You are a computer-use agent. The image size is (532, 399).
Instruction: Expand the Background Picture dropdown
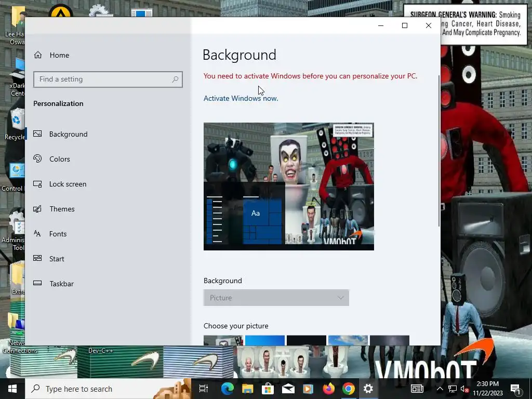tap(276, 298)
